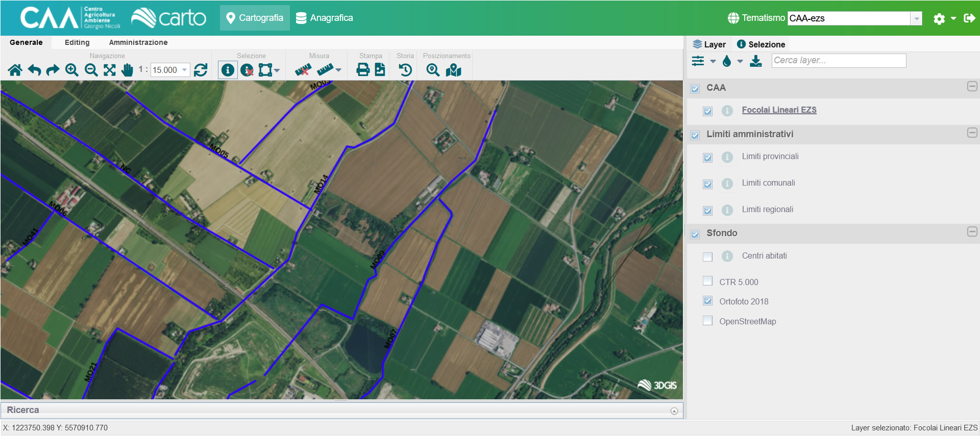Uncheck Limiti provinciali layer
The image size is (980, 436).
pos(707,158)
